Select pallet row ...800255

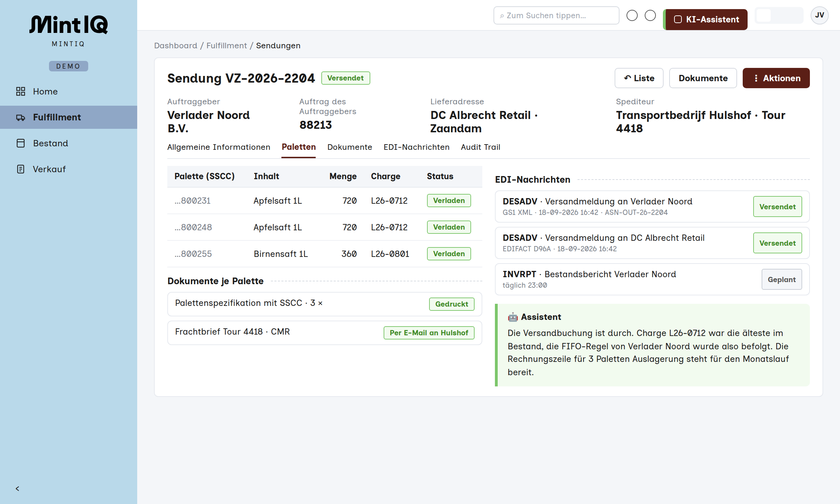pos(325,254)
